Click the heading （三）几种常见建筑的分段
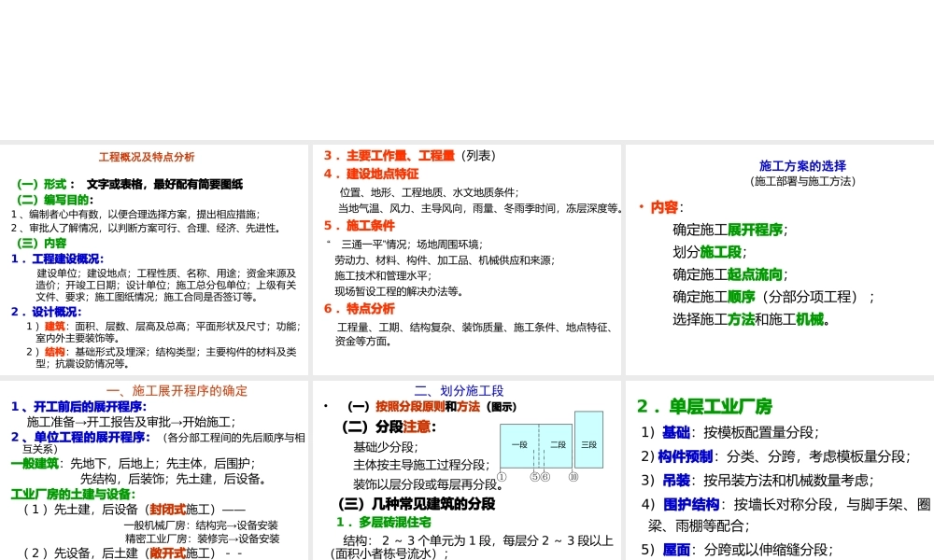Viewport: 934px width, 560px height. (x=417, y=504)
